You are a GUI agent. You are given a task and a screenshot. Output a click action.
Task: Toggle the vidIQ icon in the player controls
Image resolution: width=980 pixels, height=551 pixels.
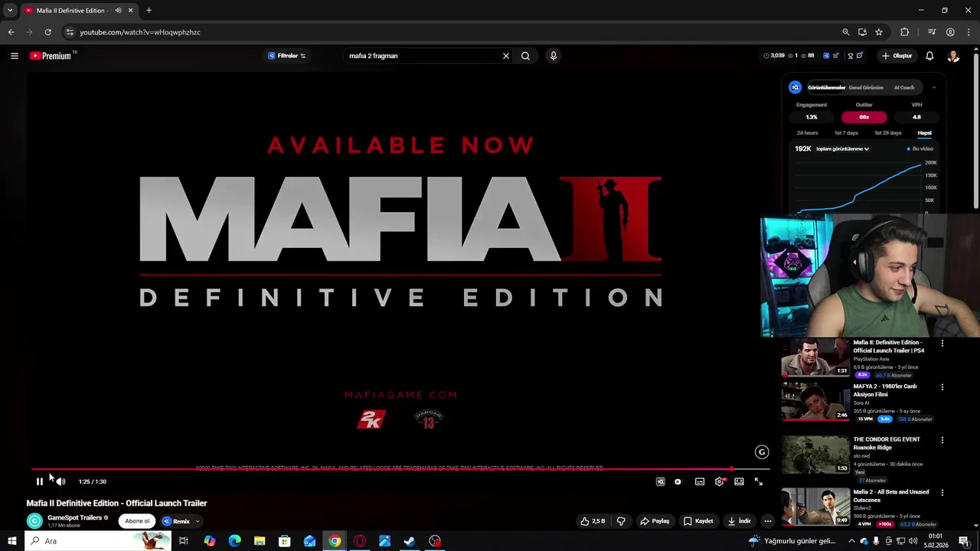tap(660, 481)
